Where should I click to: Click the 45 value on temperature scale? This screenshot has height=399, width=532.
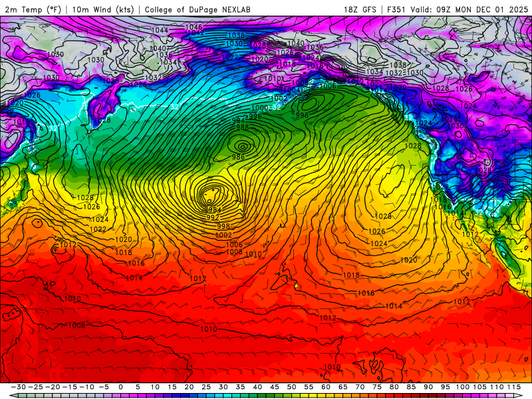(275, 387)
